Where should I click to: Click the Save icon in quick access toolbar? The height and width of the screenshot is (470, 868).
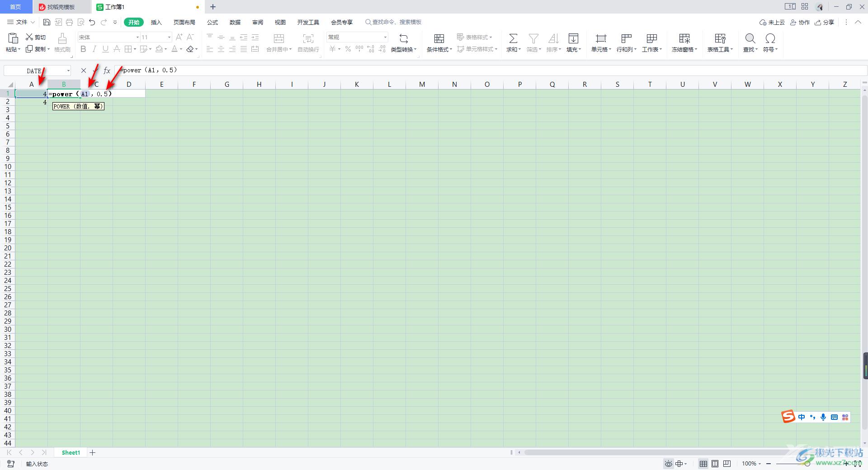pyautogui.click(x=47, y=22)
